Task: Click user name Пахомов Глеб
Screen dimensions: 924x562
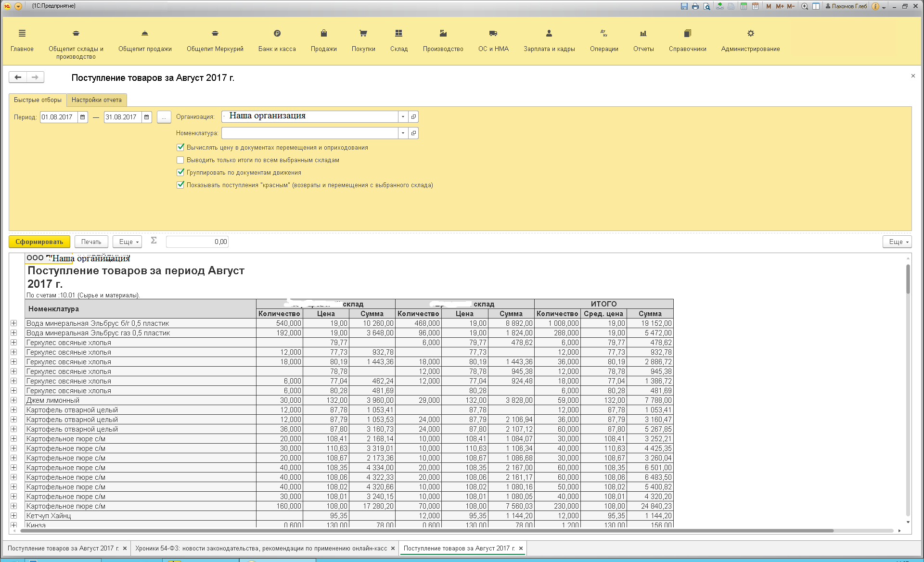Action: 846,6
